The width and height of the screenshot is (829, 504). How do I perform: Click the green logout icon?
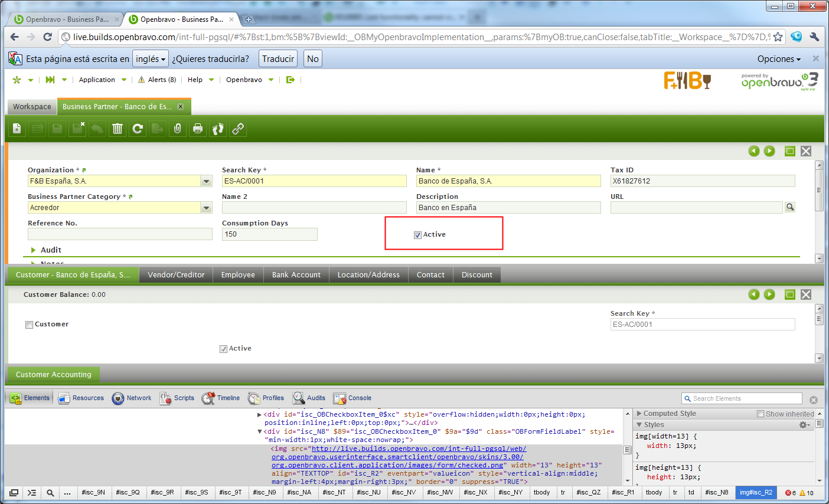pos(290,80)
